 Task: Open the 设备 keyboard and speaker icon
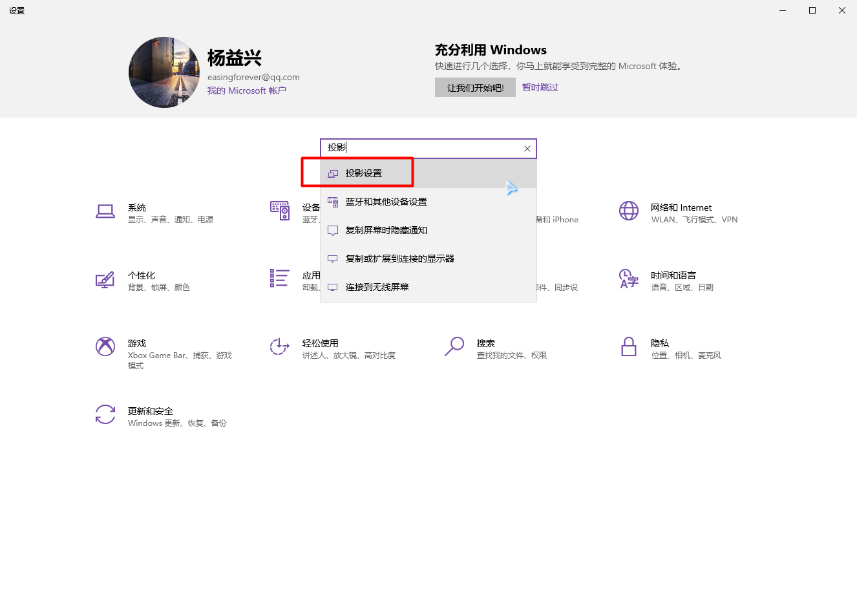point(280,211)
